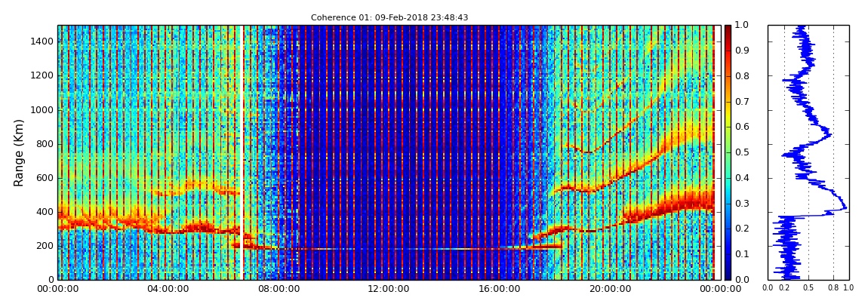Click the 00:00:00 label at axis start
The height and width of the screenshot is (307, 868).
57,290
